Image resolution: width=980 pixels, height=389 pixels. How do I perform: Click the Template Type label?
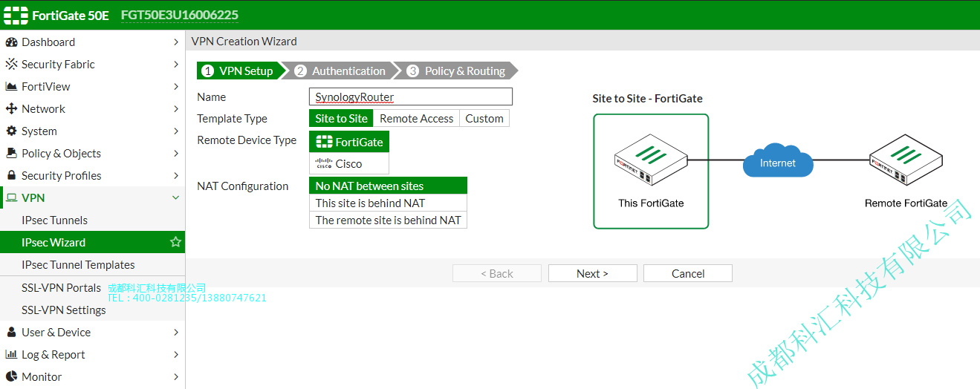(232, 119)
